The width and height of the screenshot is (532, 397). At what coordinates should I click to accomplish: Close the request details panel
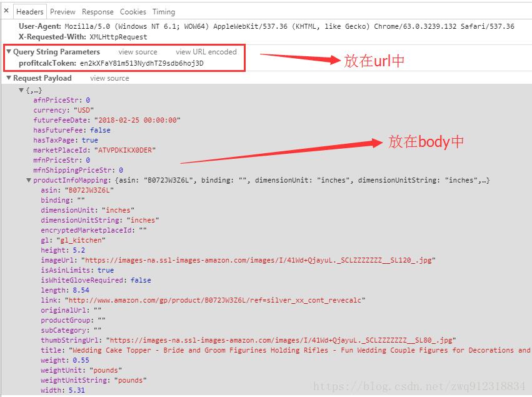[6, 11]
